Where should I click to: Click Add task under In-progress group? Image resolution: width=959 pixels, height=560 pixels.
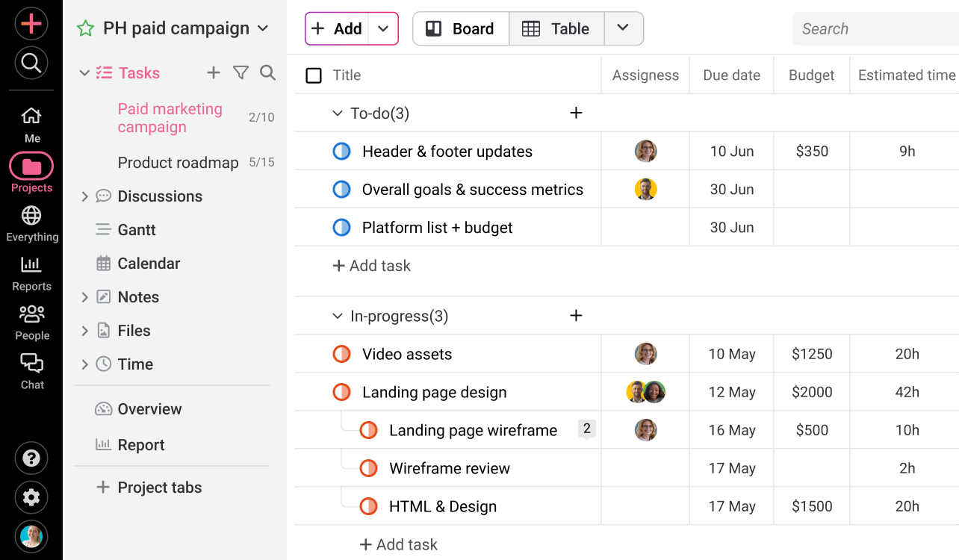click(398, 544)
